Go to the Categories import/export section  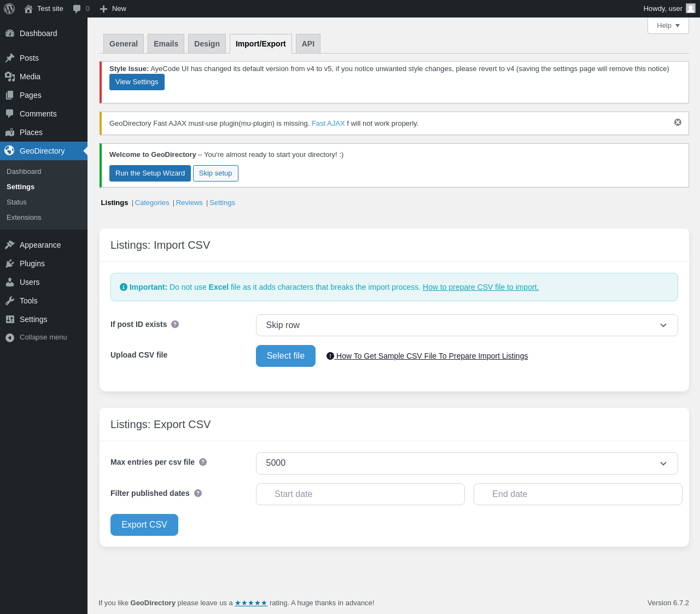pos(152,203)
